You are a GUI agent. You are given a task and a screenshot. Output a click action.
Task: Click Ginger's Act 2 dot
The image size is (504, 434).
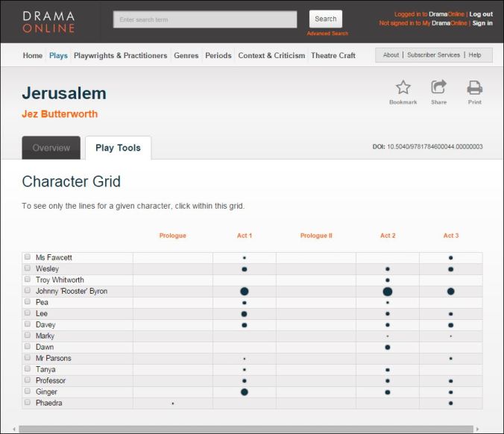pyautogui.click(x=388, y=392)
